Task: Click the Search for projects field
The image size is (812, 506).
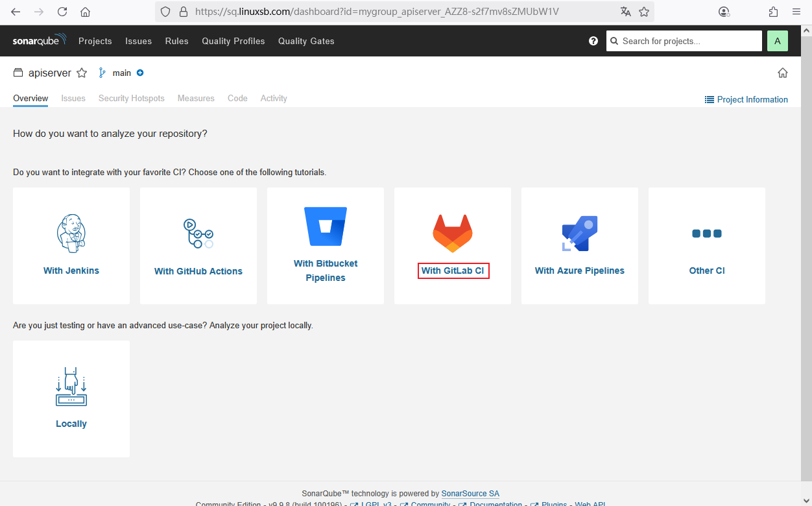Action: pos(684,41)
